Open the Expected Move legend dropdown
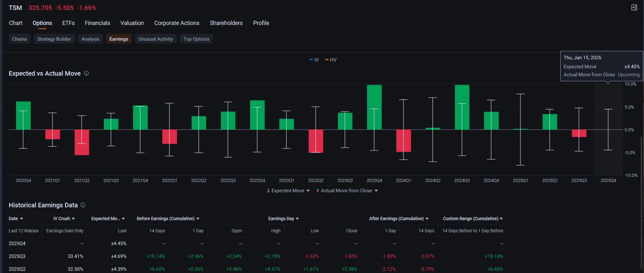 308,191
